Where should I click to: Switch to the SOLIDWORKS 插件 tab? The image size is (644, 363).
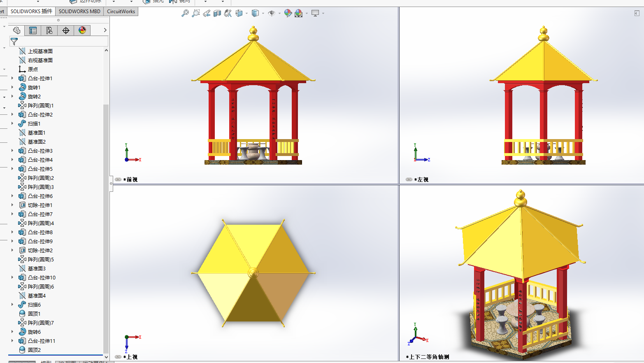tap(31, 11)
